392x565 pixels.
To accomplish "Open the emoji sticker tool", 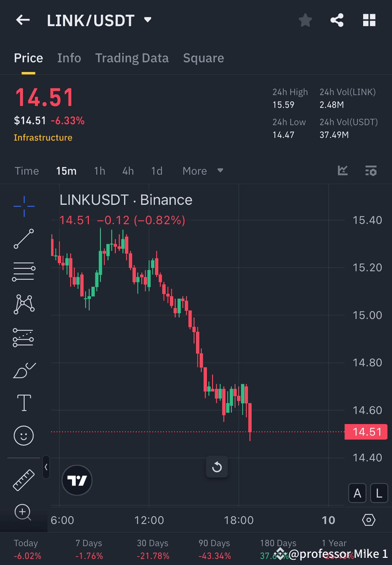I will [24, 435].
